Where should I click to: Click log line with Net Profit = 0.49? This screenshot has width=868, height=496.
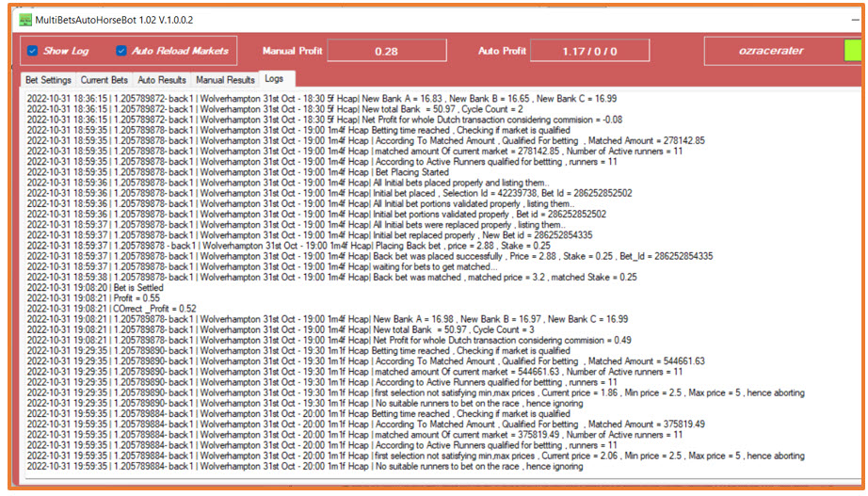[x=329, y=340]
